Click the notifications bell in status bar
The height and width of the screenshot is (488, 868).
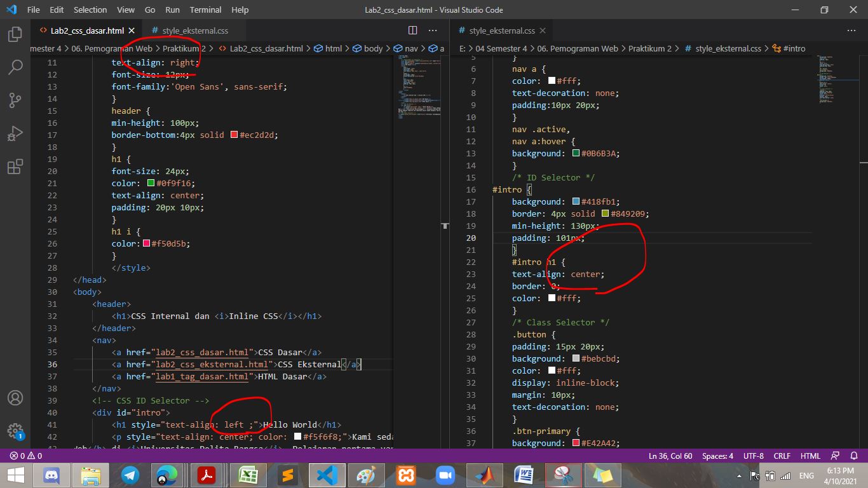point(854,456)
